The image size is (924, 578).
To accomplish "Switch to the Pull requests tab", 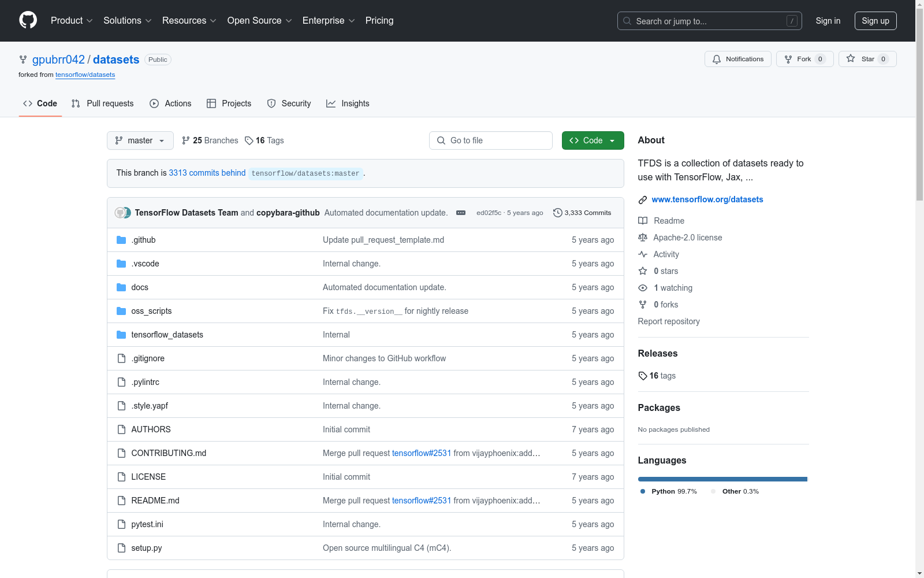I will click(102, 103).
